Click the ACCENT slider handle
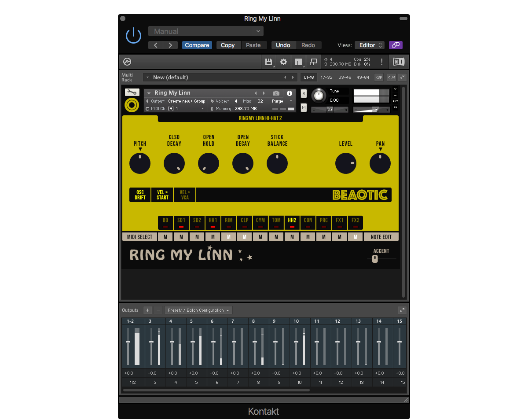The height and width of the screenshot is (420, 528). [375, 259]
